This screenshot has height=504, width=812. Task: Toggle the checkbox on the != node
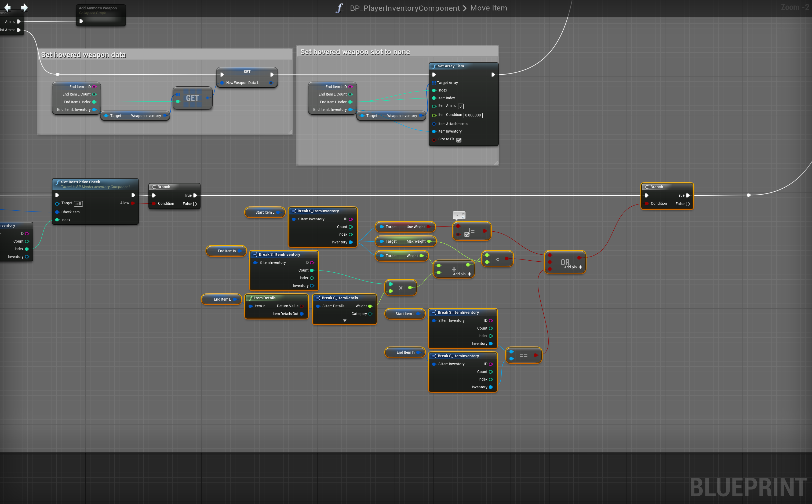click(467, 235)
